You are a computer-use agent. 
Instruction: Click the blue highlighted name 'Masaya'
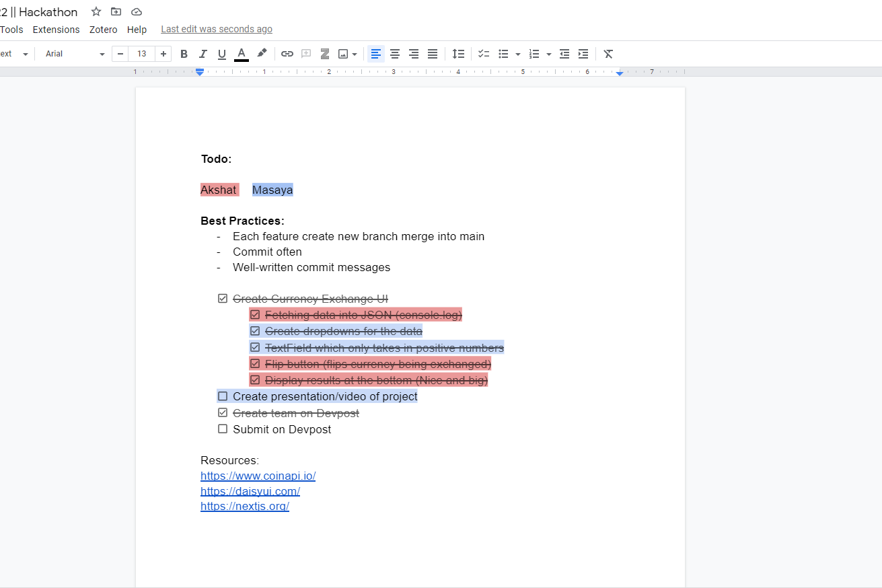pyautogui.click(x=272, y=190)
